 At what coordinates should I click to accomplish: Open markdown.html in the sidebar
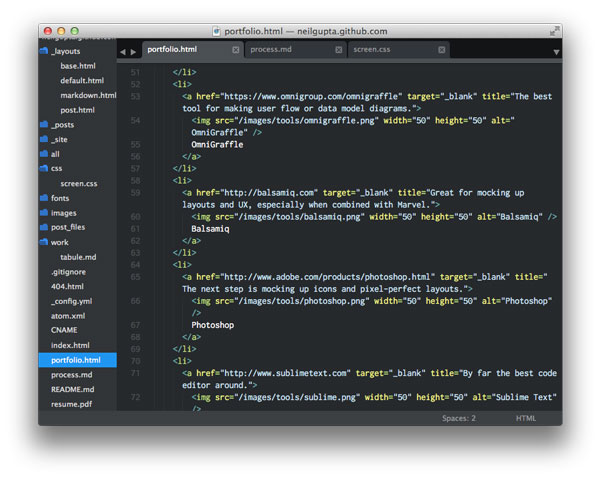88,95
